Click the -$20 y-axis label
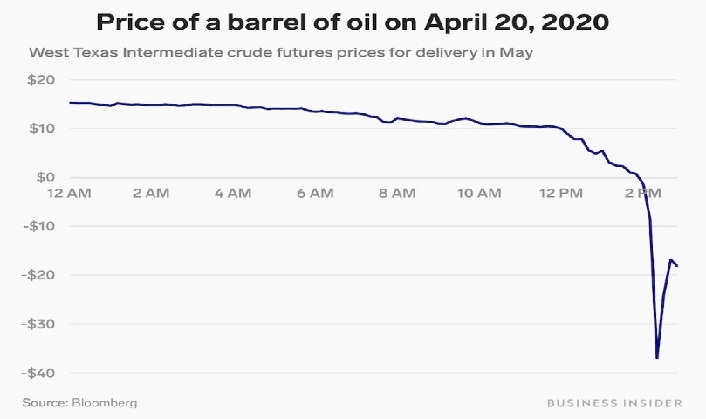The height and width of the screenshot is (419, 706). (x=39, y=275)
